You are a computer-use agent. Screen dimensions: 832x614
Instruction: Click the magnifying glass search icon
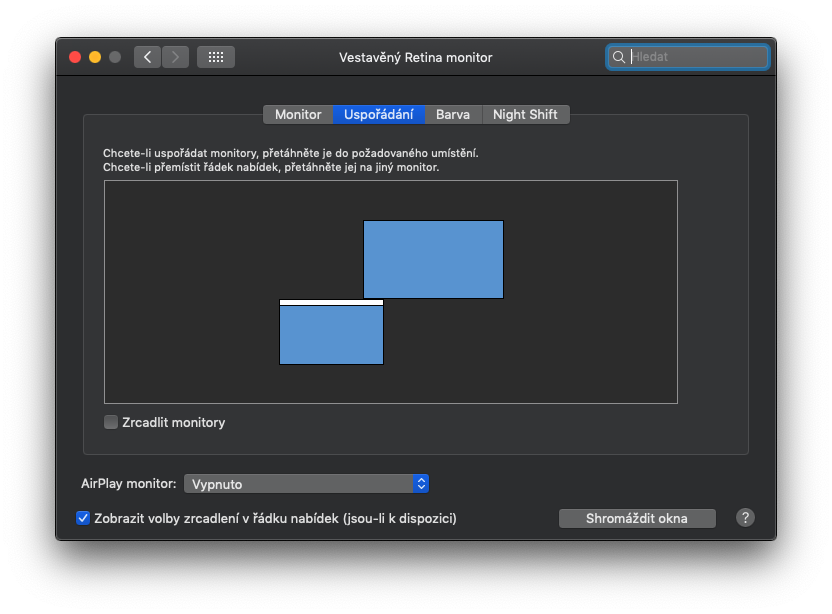pos(619,57)
